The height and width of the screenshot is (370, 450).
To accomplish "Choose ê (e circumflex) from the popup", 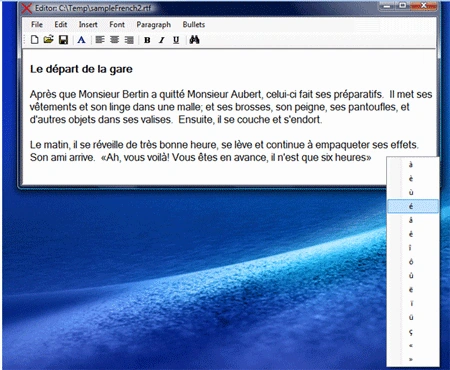I will (413, 234).
